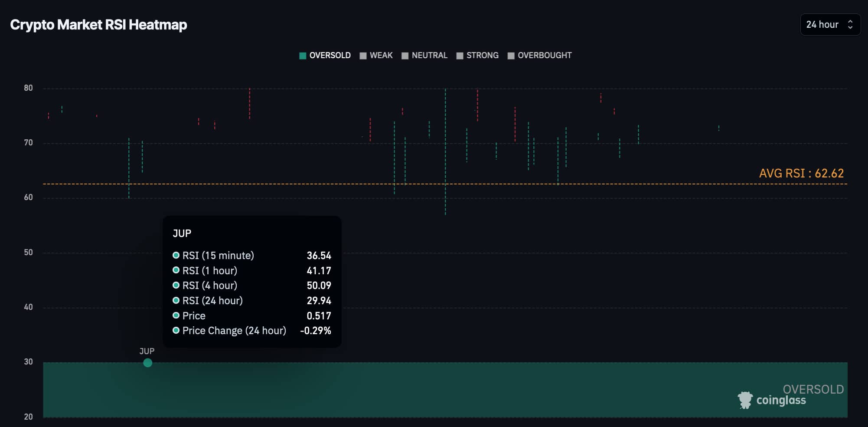
Task: Toggle the OVERBOUGHT legend filter
Action: [539, 56]
